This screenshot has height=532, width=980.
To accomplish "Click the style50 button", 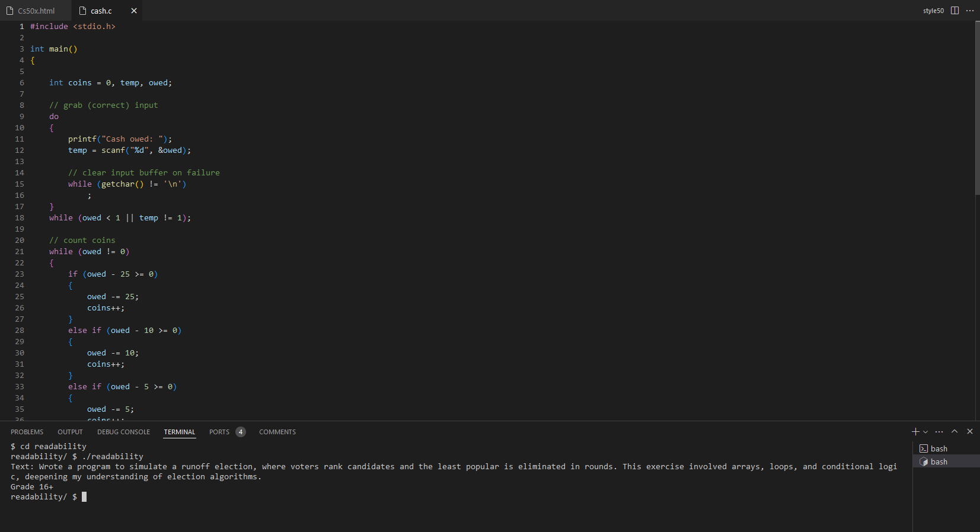I will (933, 11).
